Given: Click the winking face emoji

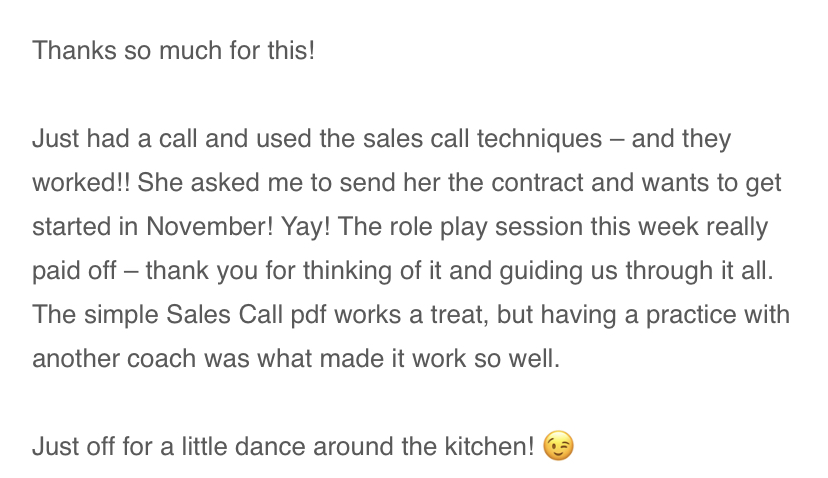Looking at the screenshot, I should pos(559,447).
